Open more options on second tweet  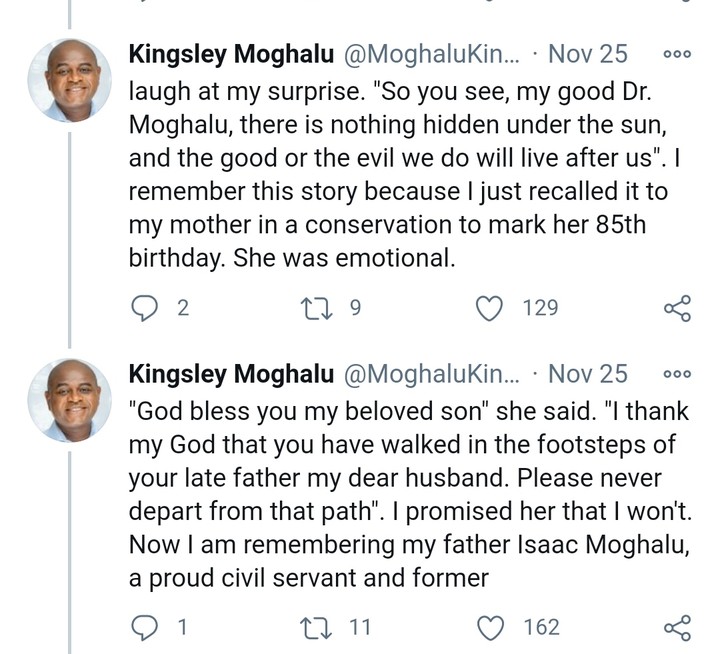point(677,374)
